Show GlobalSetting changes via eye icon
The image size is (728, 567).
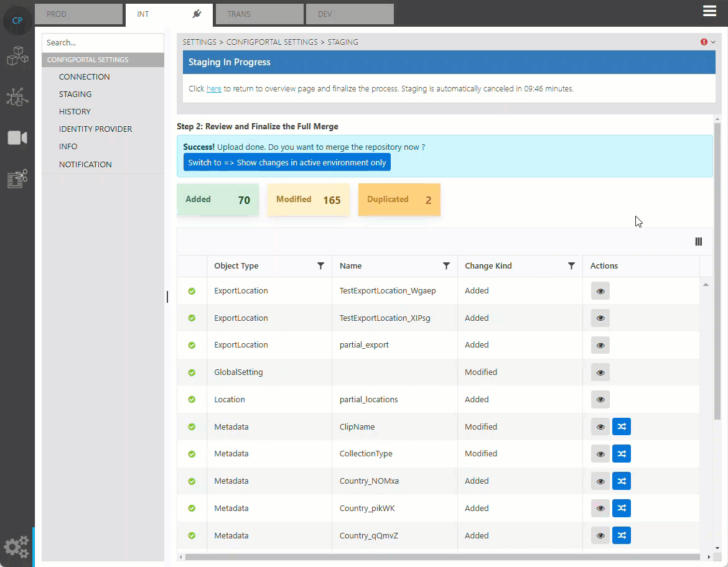tap(600, 372)
